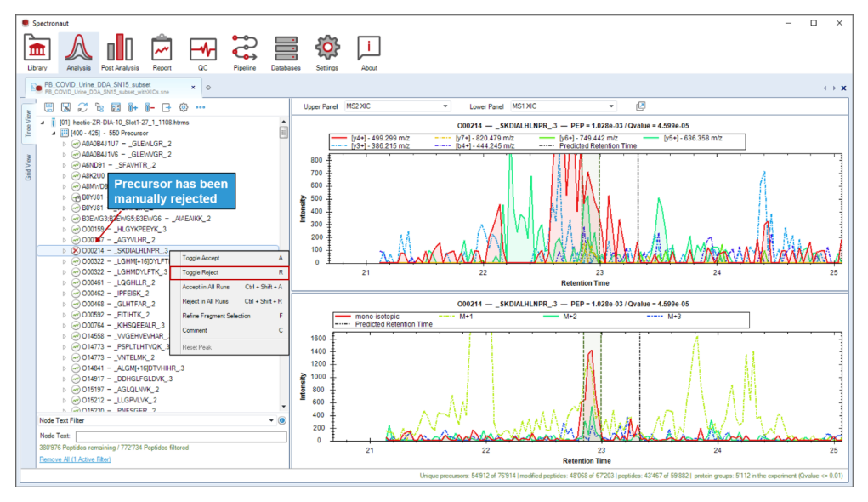Image resolution: width=868 pixels, height=502 pixels.
Task: Choose Comment from the context menu
Action: pos(229,330)
